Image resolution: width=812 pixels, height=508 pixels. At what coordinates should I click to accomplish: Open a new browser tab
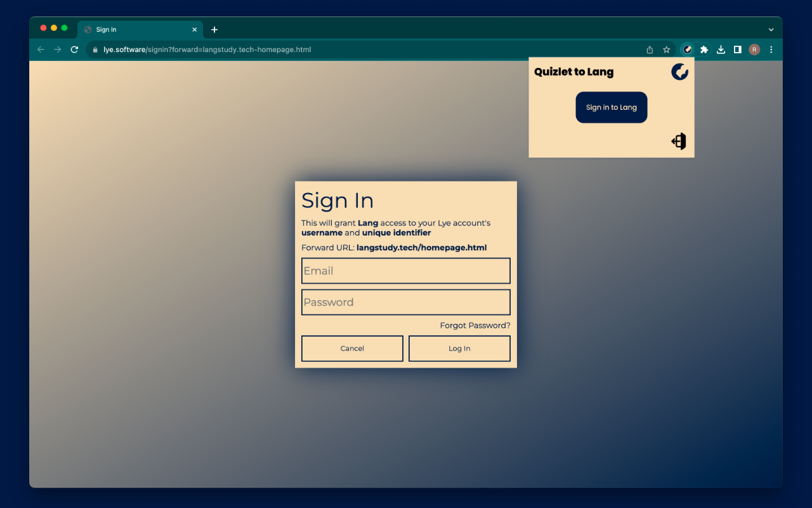click(214, 30)
